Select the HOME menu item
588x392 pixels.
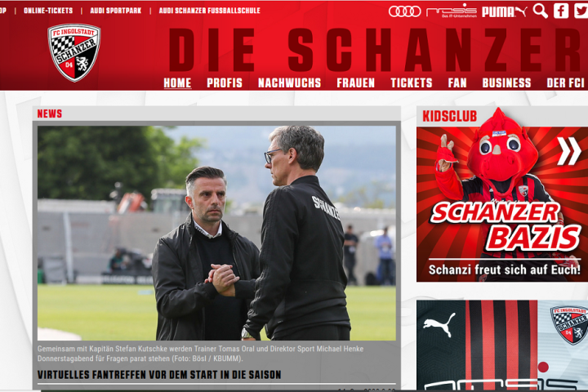[177, 83]
